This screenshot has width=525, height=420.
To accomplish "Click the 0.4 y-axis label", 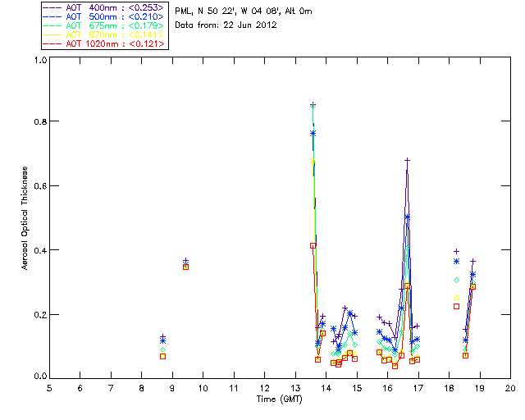I will click(40, 250).
